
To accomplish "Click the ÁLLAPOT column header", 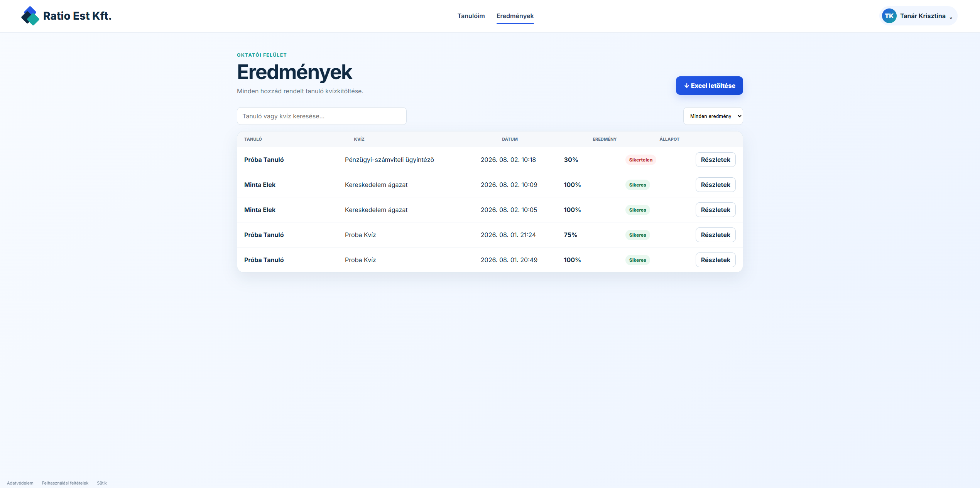I will [x=669, y=139].
